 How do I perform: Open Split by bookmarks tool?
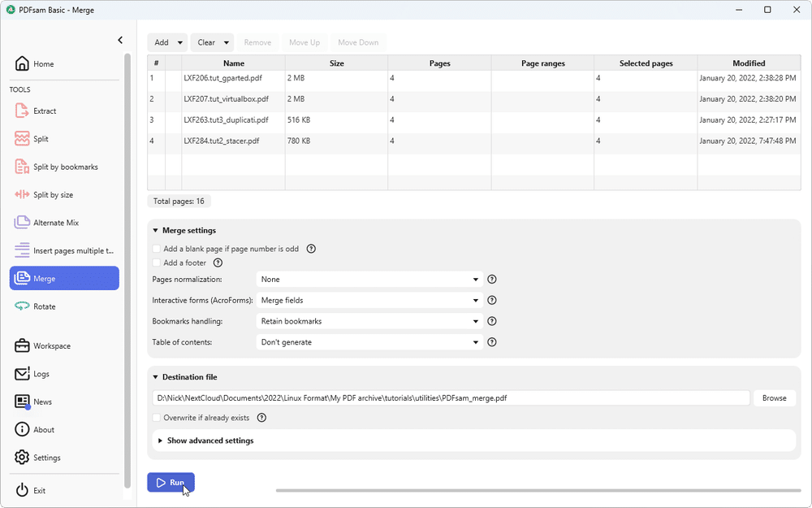61,167
